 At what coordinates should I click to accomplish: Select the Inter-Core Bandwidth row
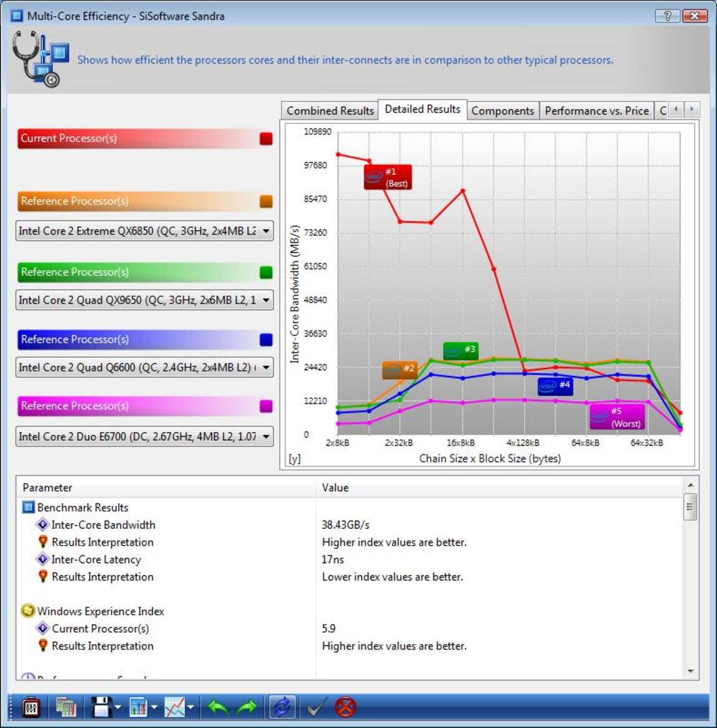click(349, 525)
